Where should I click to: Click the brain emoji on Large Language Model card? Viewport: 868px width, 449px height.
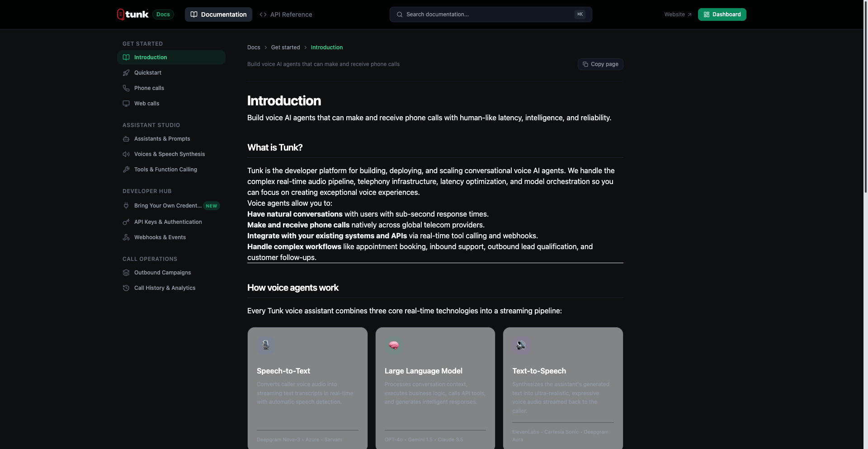[394, 345]
